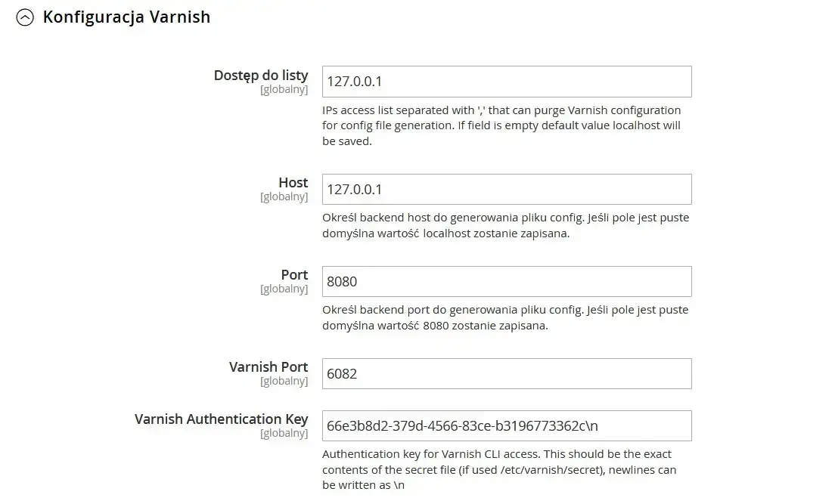Collapse the Konfiguracja Varnish section chevron icon
Image resolution: width=835 pixels, height=504 pixels.
tap(25, 18)
